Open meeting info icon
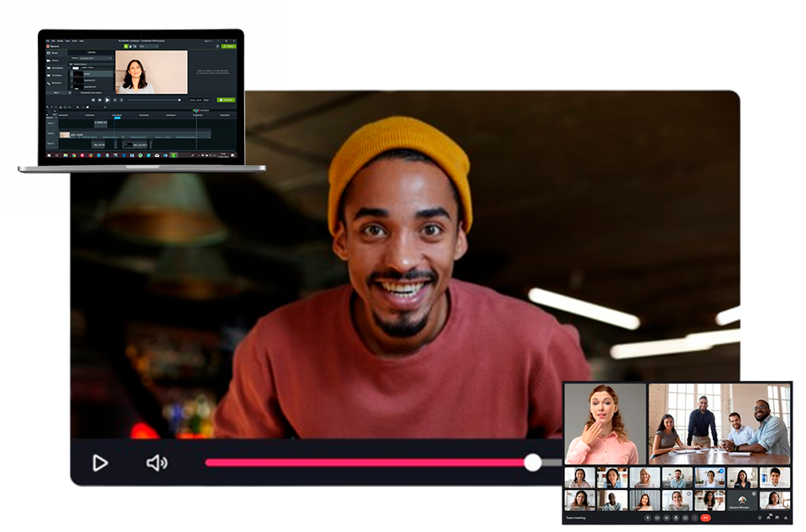 click(759, 518)
